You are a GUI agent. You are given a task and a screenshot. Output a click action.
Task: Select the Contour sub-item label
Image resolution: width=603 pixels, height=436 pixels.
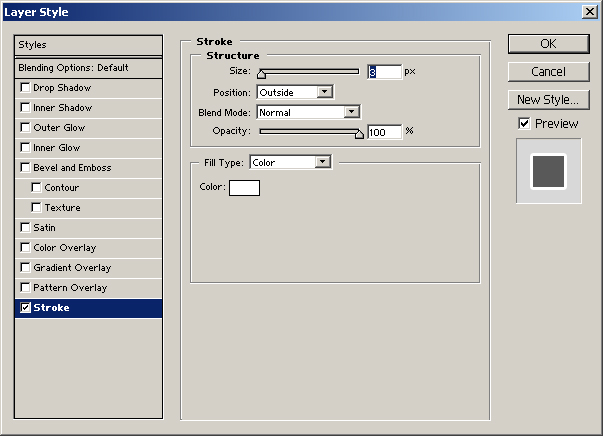[x=62, y=188]
